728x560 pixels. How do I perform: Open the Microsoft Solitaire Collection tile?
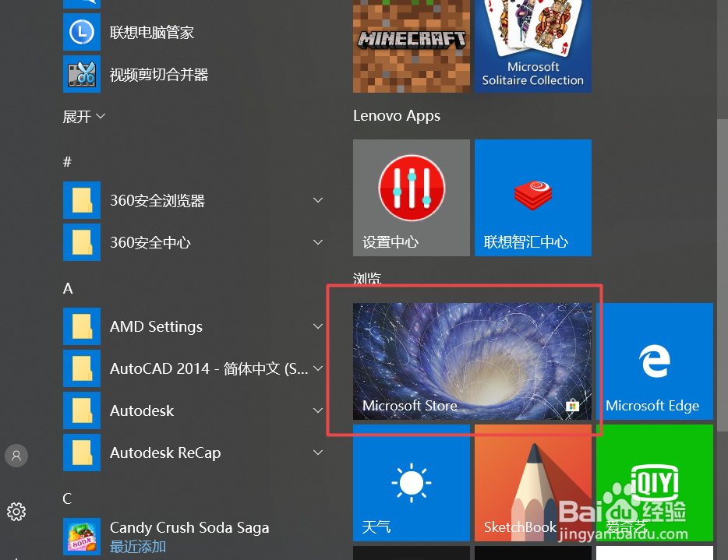coord(533,46)
